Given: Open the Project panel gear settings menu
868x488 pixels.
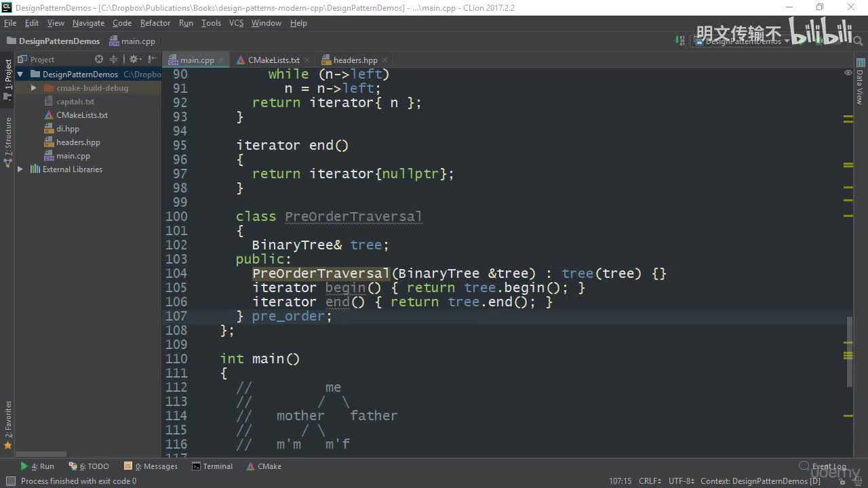Looking at the screenshot, I should [134, 60].
